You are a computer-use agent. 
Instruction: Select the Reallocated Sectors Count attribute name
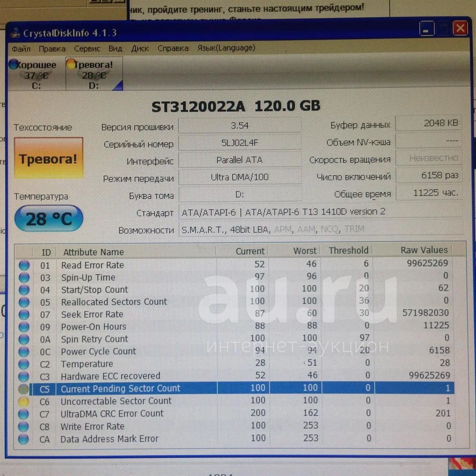point(114,302)
